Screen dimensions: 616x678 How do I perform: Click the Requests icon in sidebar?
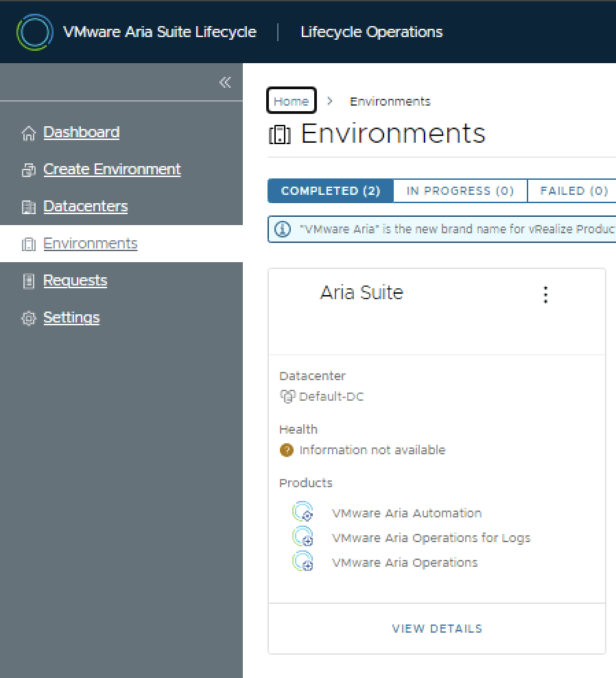(28, 281)
